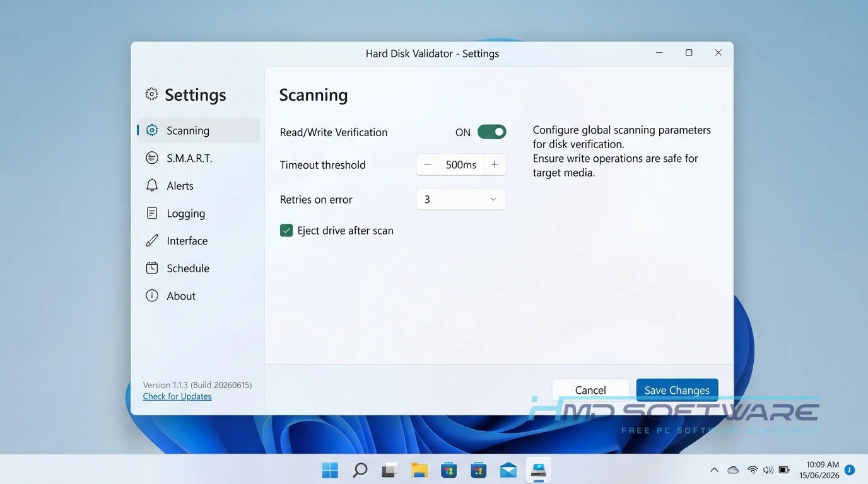This screenshot has width=868, height=484.
Task: Turn off Read/Write Verification toggle
Action: tap(491, 132)
